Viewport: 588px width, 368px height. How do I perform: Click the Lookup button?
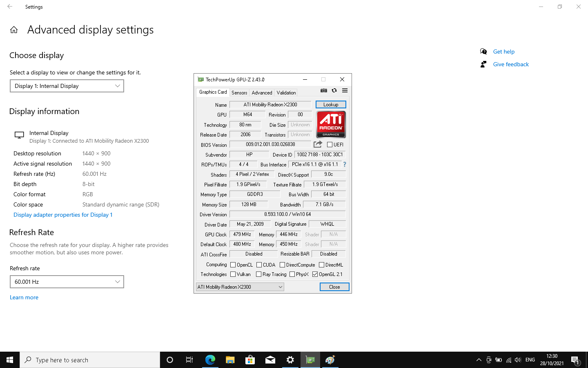coord(331,105)
